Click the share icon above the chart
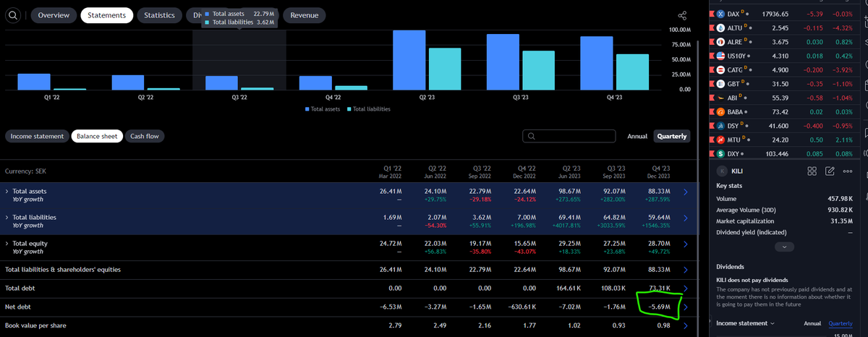 (682, 15)
